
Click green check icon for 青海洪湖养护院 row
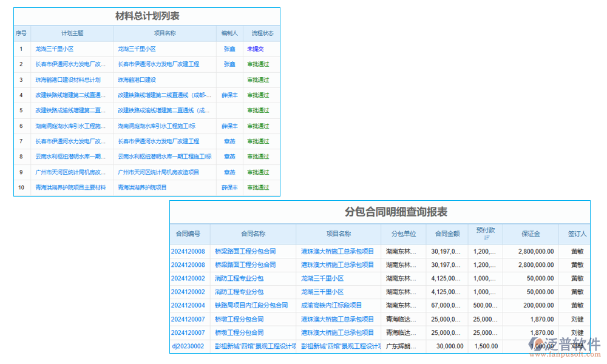pyautogui.click(x=257, y=187)
